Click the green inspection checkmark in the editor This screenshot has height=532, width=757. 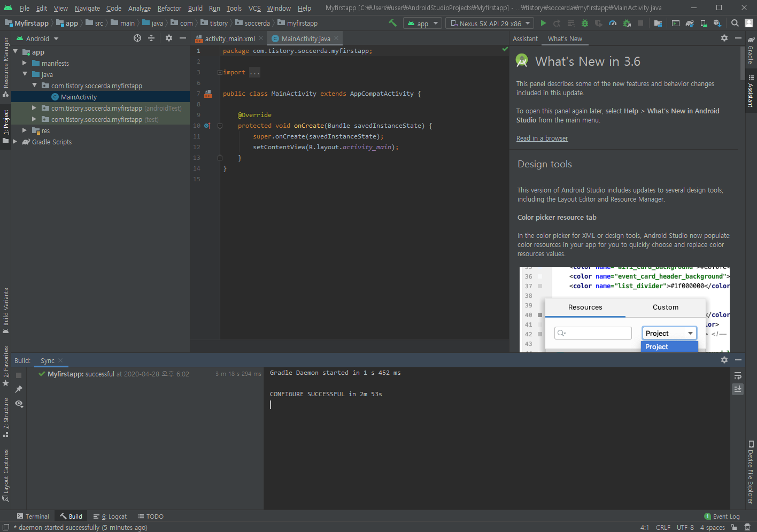pyautogui.click(x=505, y=49)
